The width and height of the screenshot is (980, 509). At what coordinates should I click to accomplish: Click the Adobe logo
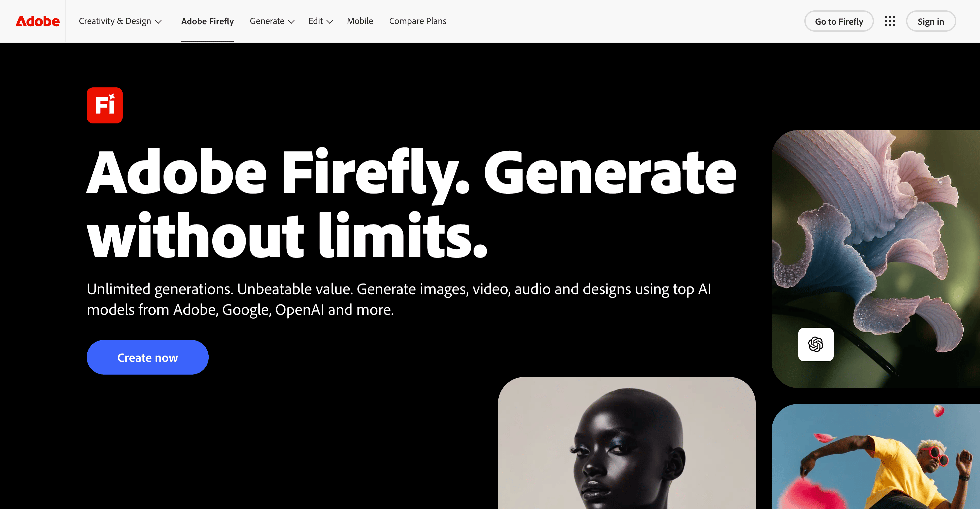click(37, 21)
